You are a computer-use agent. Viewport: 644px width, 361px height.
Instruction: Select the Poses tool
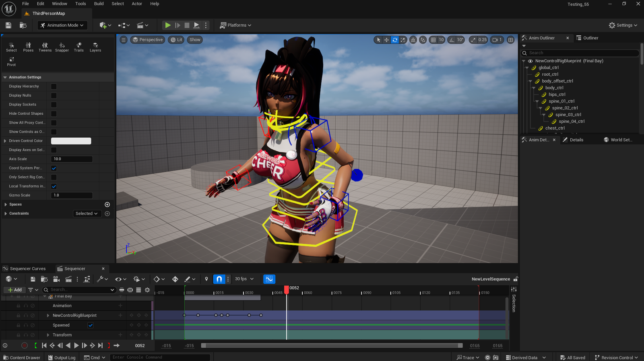(28, 47)
